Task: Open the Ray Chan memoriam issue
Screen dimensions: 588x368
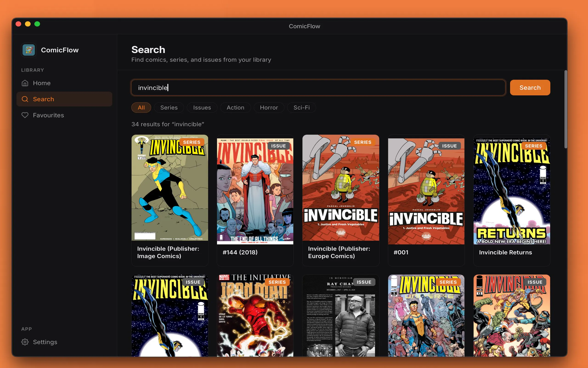Action: 341,316
